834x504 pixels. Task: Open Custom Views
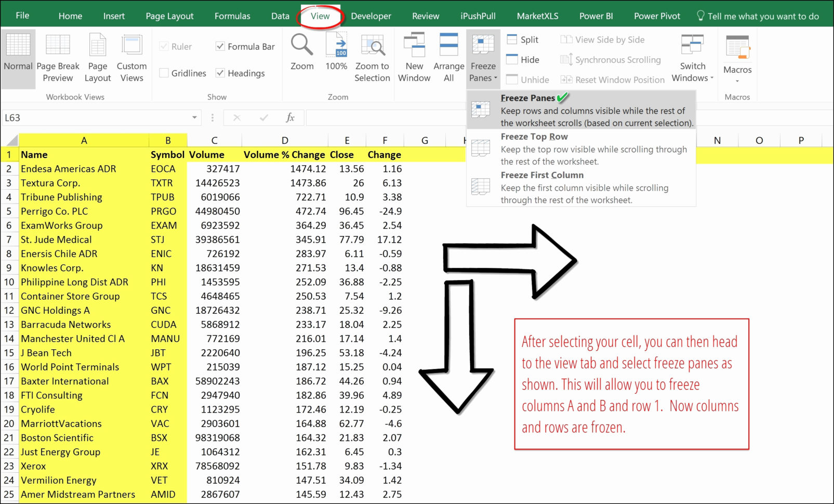131,57
